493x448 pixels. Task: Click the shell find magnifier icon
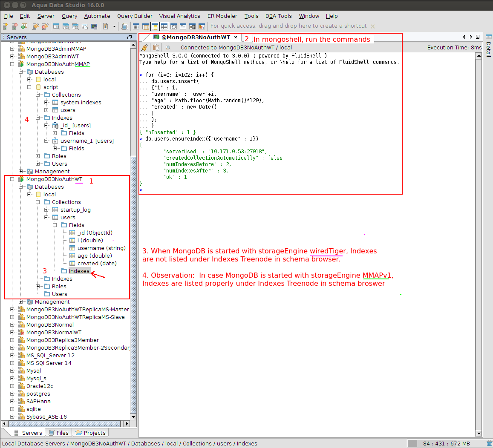click(x=167, y=47)
